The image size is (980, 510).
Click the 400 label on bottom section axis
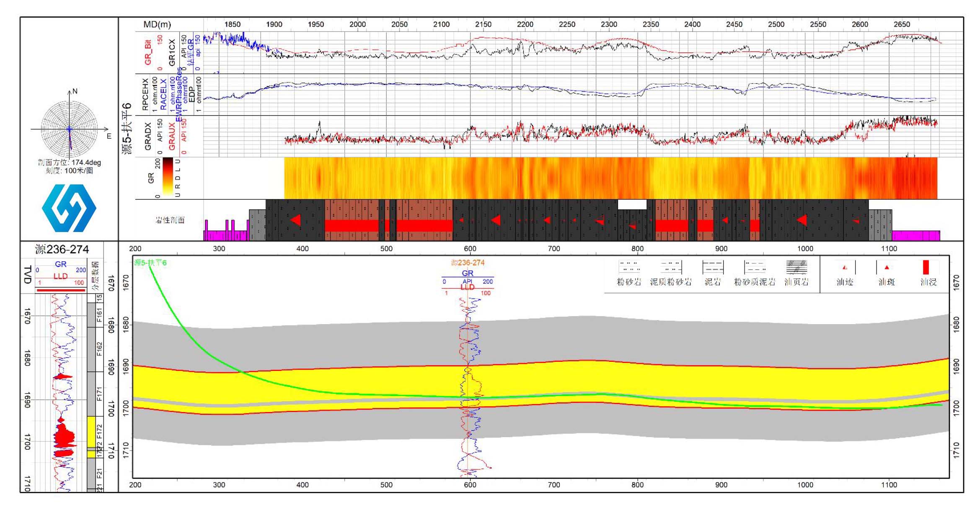303,485
